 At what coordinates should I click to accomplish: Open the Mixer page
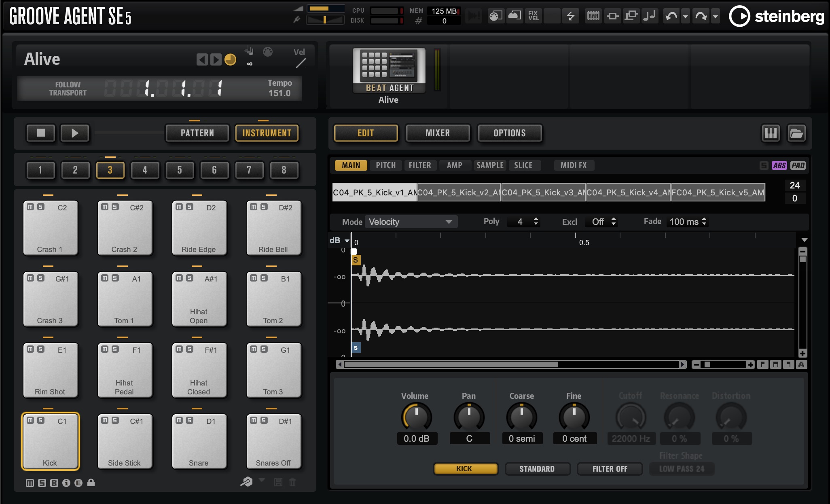(x=438, y=133)
